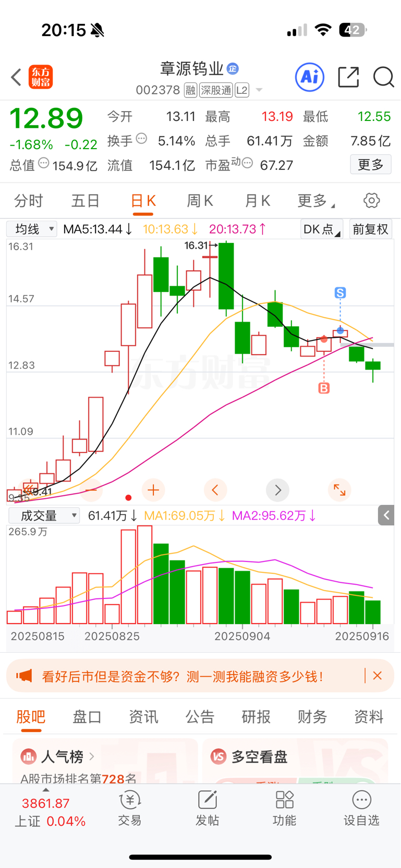
Task: Switch to 分时 chart tab
Action: (29, 201)
